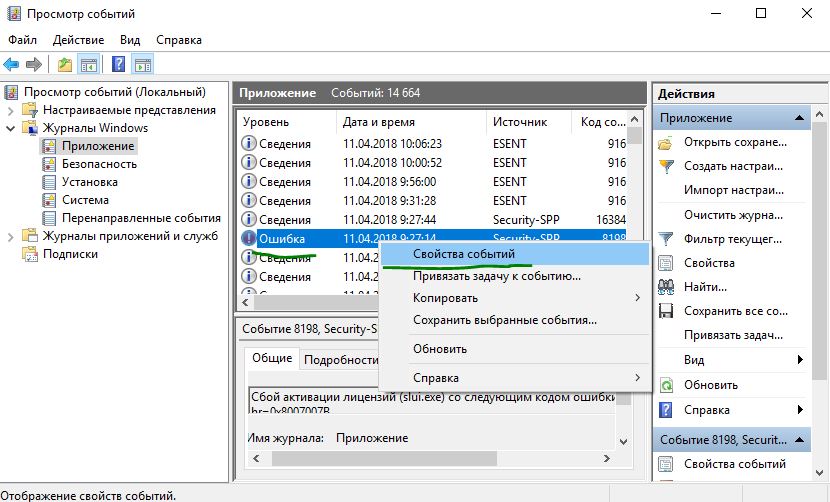Image resolution: width=830 pixels, height=502 pixels.
Task: Click the Подписки tree icon
Action: [30, 254]
